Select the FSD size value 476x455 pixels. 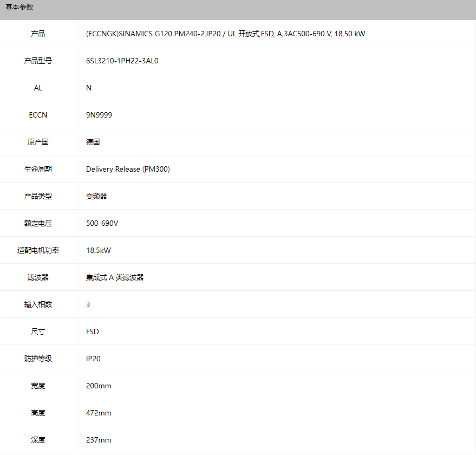pos(92,331)
